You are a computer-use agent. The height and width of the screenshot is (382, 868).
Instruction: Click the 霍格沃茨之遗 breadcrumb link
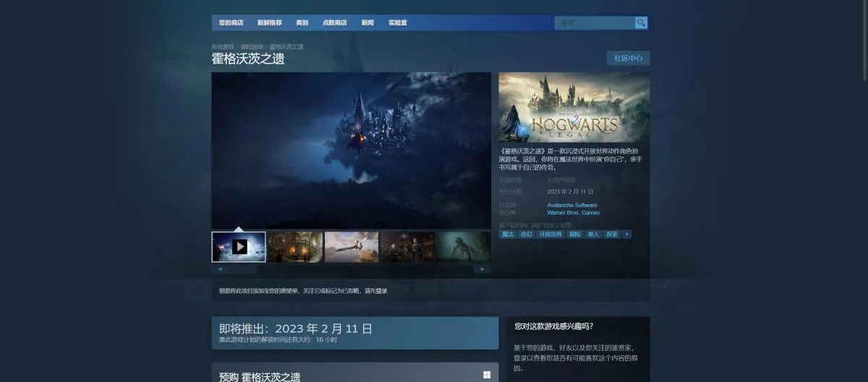(286, 46)
